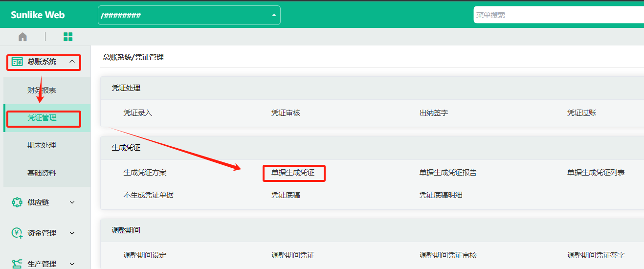Select 凭证管理 in the sidebar
The image size is (644, 269).
(47, 118)
